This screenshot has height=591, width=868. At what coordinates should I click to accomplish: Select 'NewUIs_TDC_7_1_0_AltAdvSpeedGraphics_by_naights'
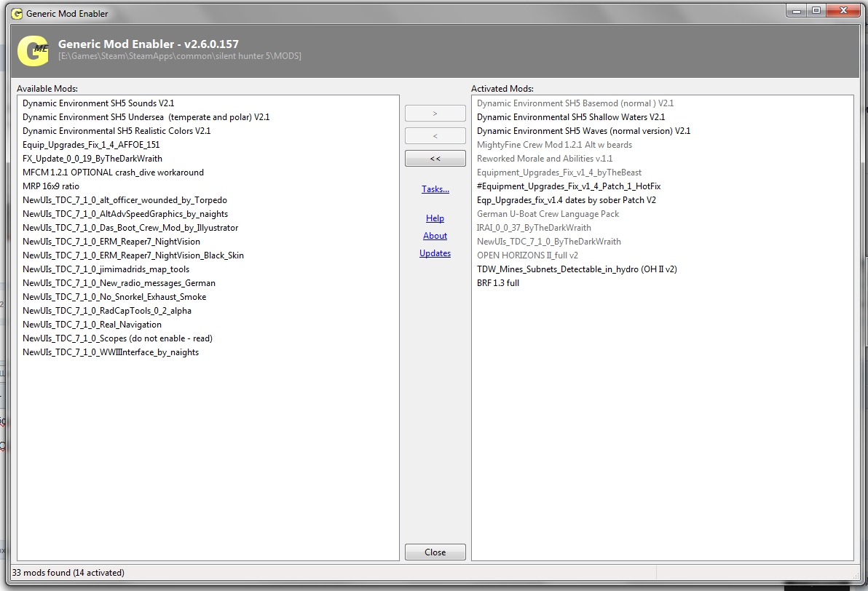[126, 214]
